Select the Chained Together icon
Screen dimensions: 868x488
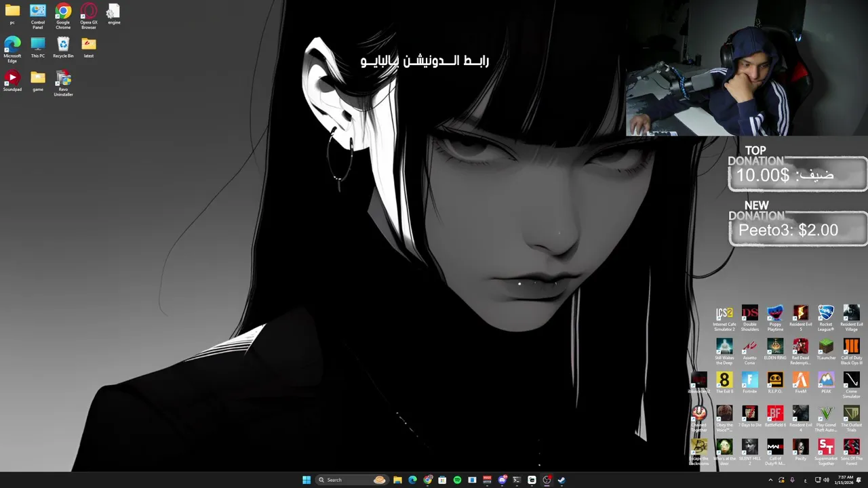699,419
